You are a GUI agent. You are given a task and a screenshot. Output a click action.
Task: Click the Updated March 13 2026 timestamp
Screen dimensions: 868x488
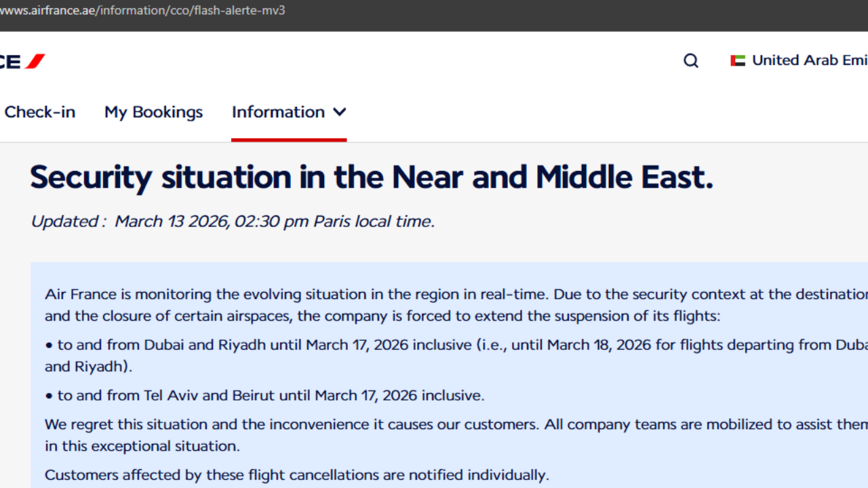click(x=232, y=222)
